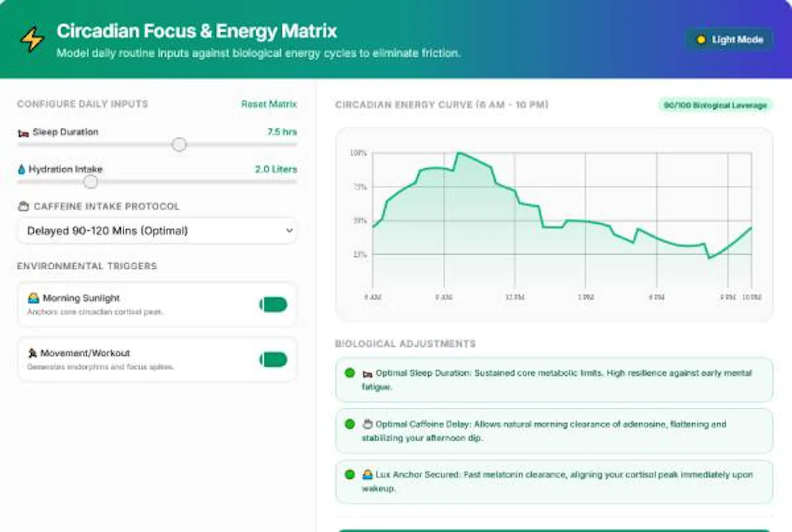Click Reset Matrix link

tap(269, 104)
